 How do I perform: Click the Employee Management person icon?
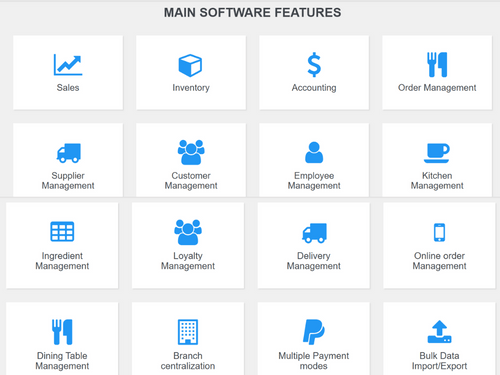[x=314, y=152]
